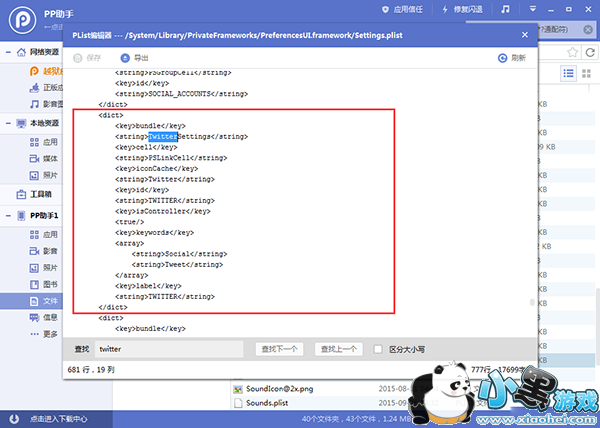Click the 点击进入下载中心 download center icon
This screenshot has width=600, height=428.
[14, 419]
